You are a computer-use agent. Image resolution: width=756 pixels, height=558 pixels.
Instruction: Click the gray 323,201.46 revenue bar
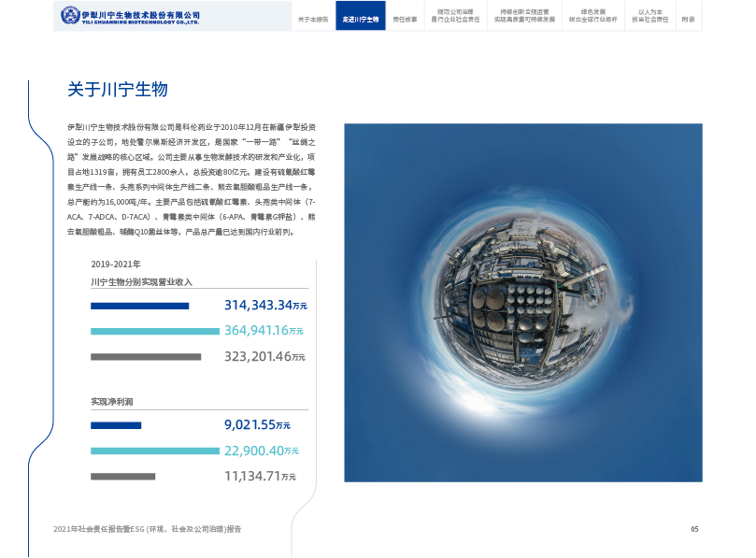click(146, 356)
